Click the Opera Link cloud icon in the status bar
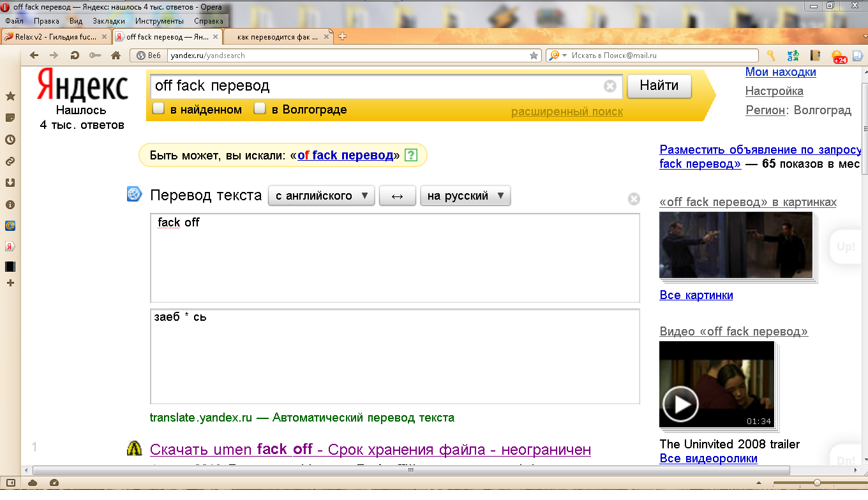The width and height of the screenshot is (868, 500). [x=33, y=483]
